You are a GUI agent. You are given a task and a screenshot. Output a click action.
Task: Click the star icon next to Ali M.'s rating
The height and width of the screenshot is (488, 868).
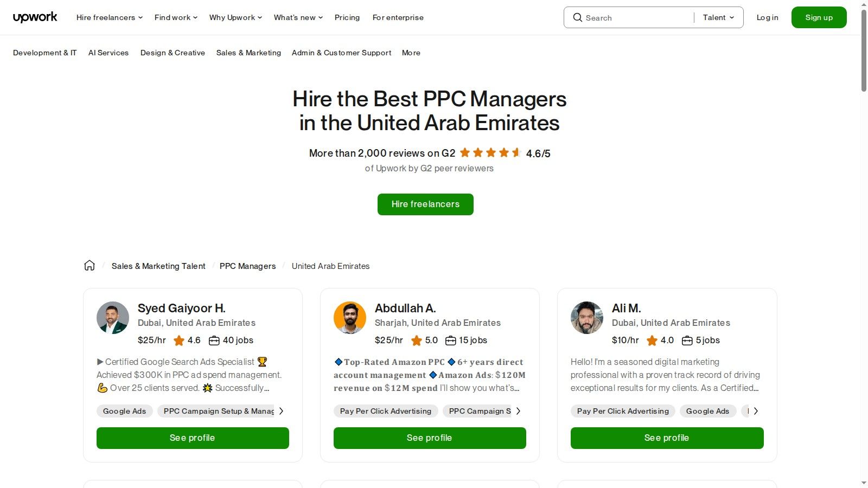pyautogui.click(x=653, y=341)
